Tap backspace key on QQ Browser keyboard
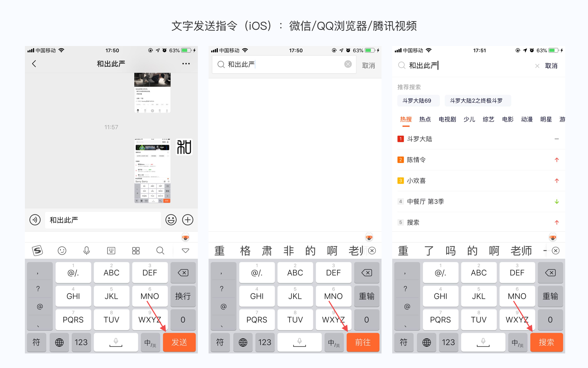588x368 pixels. click(x=367, y=273)
